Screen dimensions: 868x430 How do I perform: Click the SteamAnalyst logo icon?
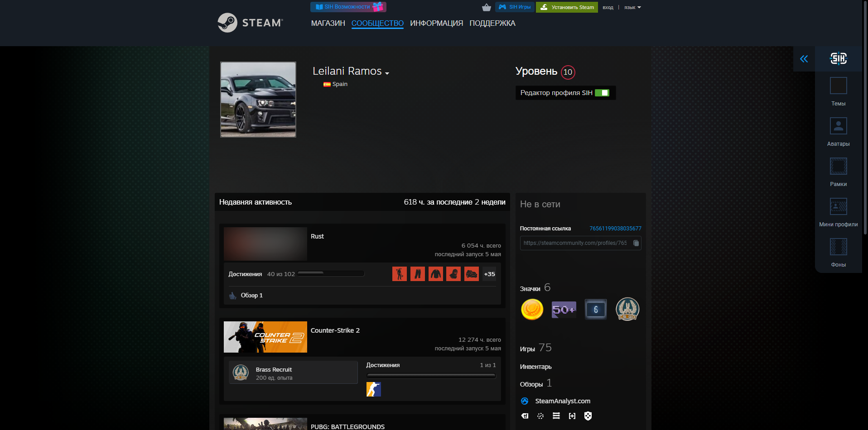pyautogui.click(x=525, y=401)
